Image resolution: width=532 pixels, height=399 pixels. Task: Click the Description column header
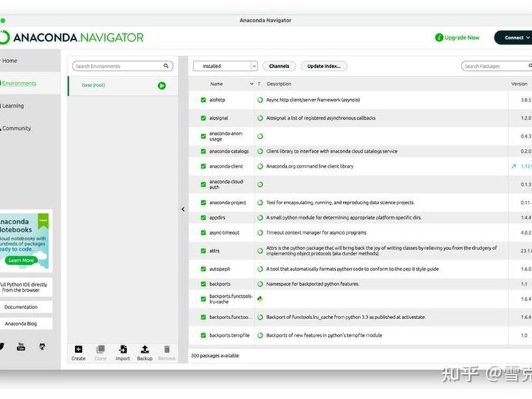[x=279, y=84]
